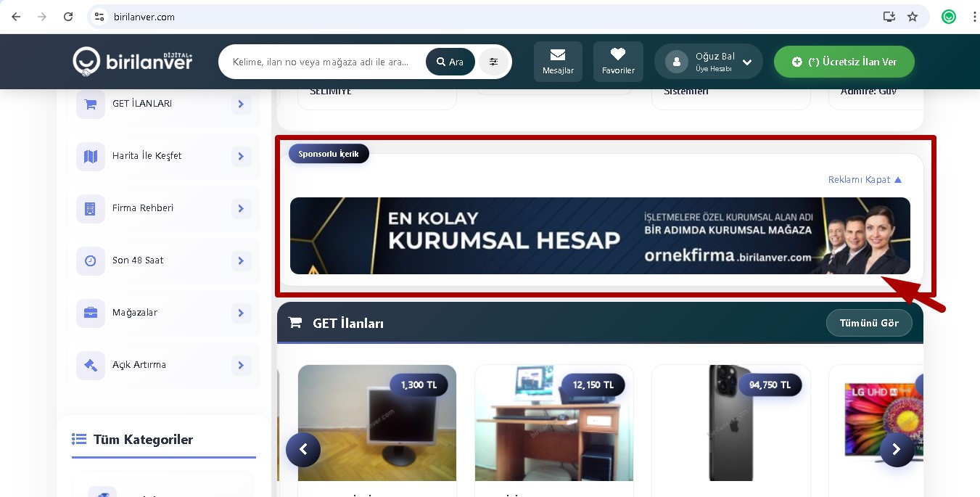Expand the Mağazalar sidebar chevron

tap(241, 313)
